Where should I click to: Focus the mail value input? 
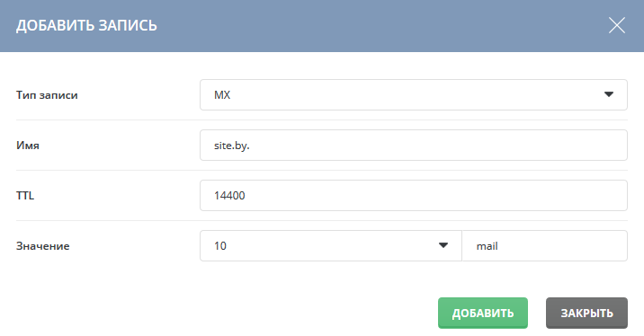pos(544,246)
